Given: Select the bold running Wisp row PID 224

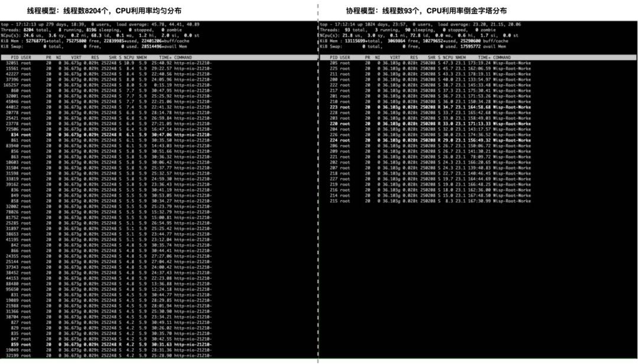Looking at the screenshot, I should [430, 140].
